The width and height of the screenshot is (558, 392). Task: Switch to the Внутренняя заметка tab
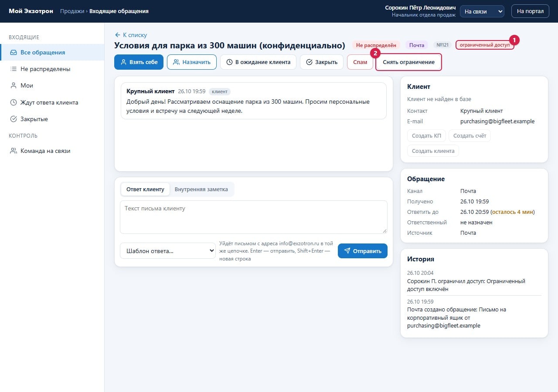tap(201, 189)
